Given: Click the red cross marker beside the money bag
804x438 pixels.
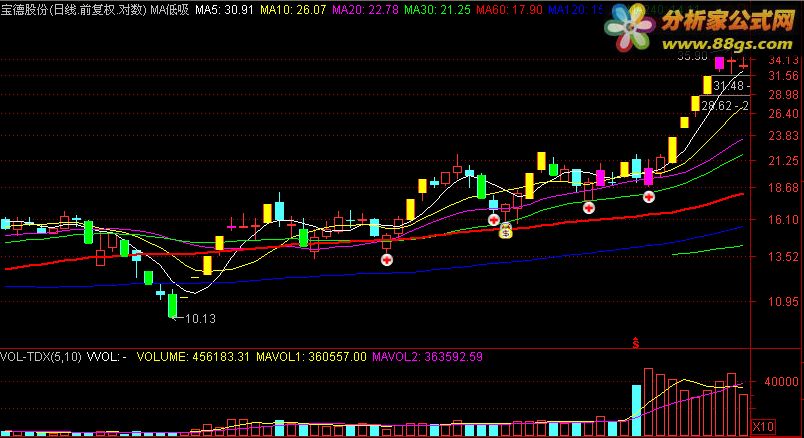Looking at the screenshot, I should tap(493, 220).
